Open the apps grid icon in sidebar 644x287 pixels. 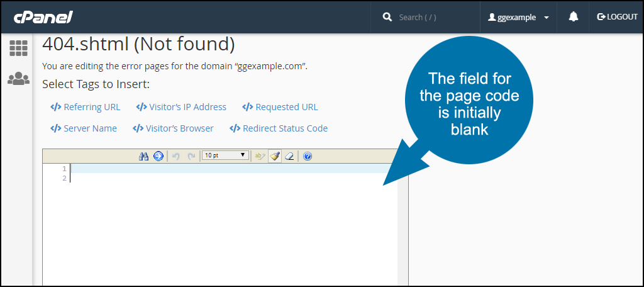18,48
